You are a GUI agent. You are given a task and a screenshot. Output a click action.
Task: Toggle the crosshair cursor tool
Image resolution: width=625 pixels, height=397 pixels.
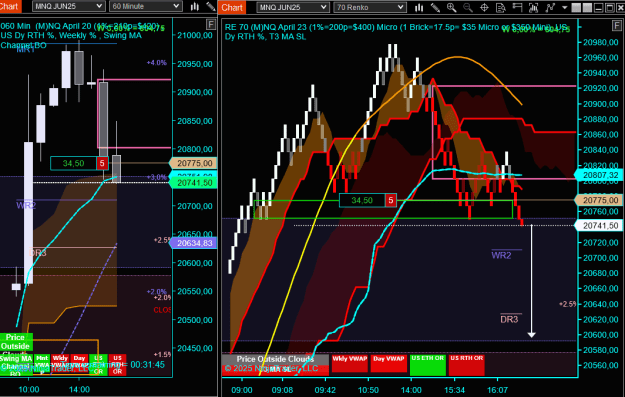click(x=484, y=7)
